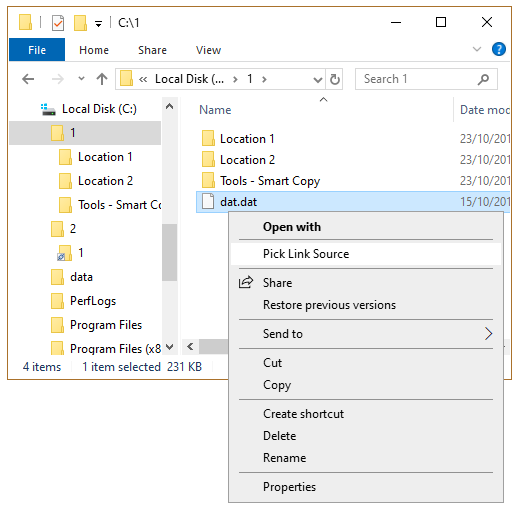The width and height of the screenshot is (521, 512).
Task: Choose Copy from context menu
Action: (366, 385)
